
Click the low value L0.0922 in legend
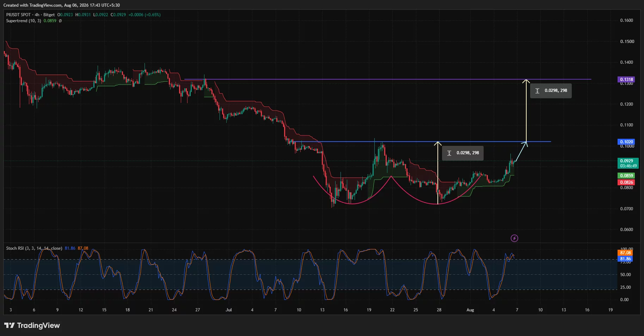pos(101,15)
